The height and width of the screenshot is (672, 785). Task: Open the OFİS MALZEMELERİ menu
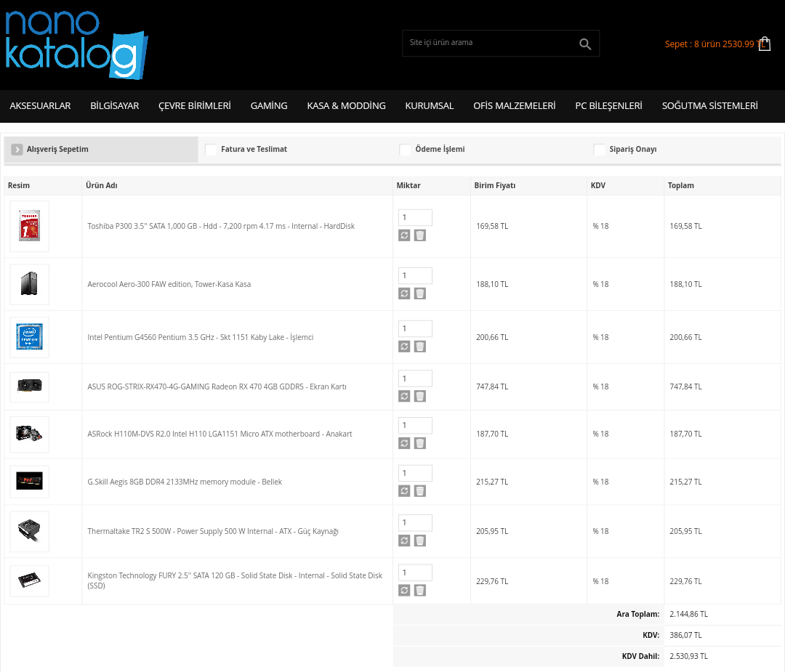pyautogui.click(x=514, y=105)
